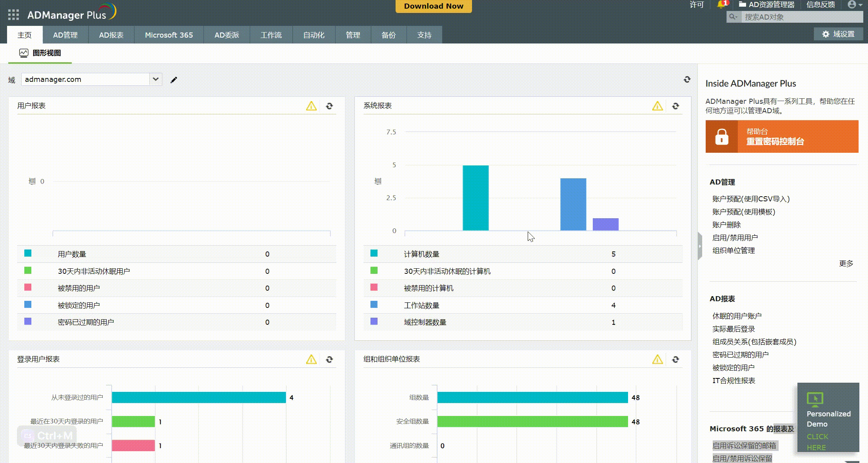
Task: Click the orange lock icon
Action: point(721,137)
